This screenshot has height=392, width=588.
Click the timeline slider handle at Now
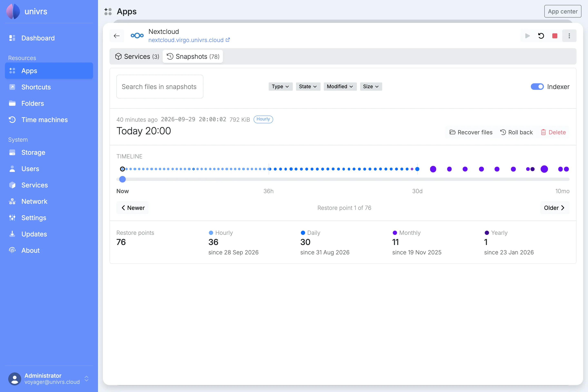[x=122, y=179]
